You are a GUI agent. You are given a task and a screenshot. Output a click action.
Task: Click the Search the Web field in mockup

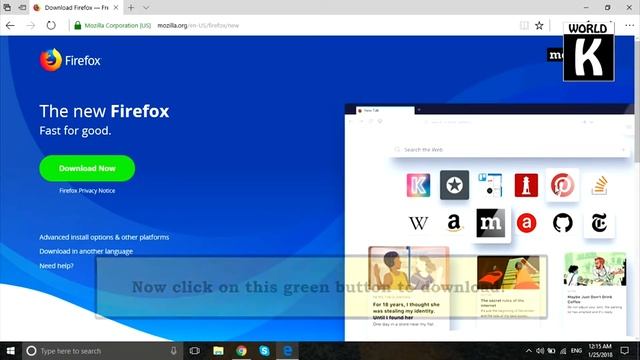[509, 149]
